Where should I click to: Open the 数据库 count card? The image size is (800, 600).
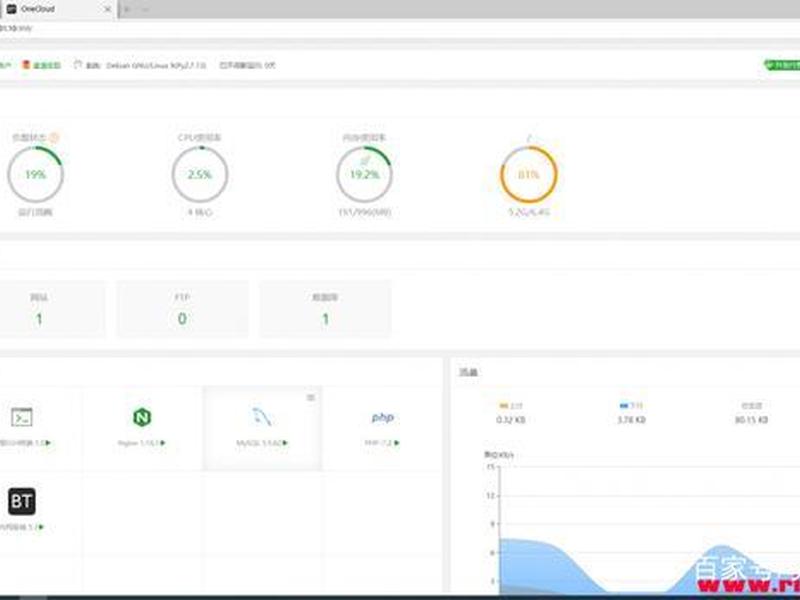[x=326, y=309]
